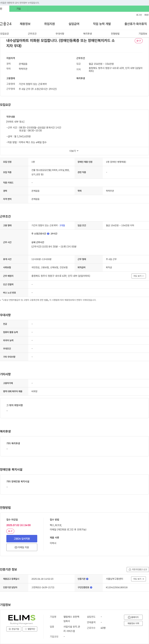Click the 로그인 link
This screenshot has width=149, height=644.
139,15
